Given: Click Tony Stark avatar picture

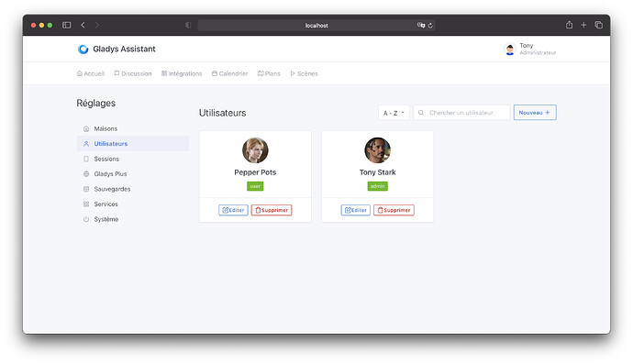Looking at the screenshot, I should tap(377, 150).
